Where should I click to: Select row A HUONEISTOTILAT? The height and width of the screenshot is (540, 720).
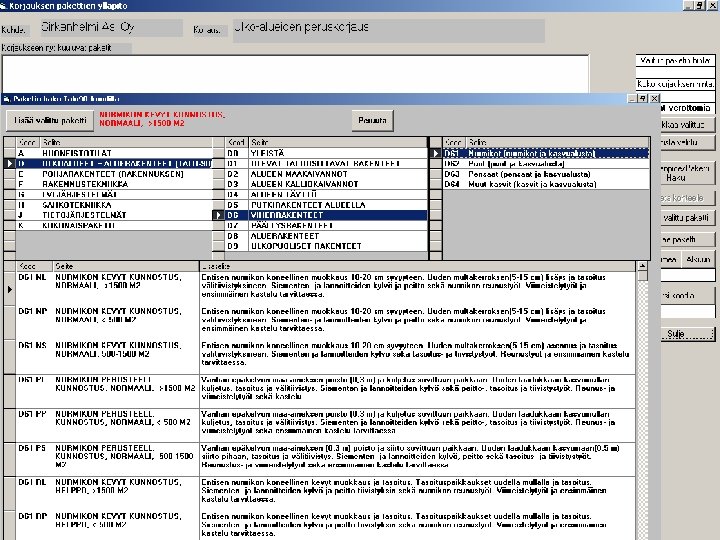click(114, 153)
